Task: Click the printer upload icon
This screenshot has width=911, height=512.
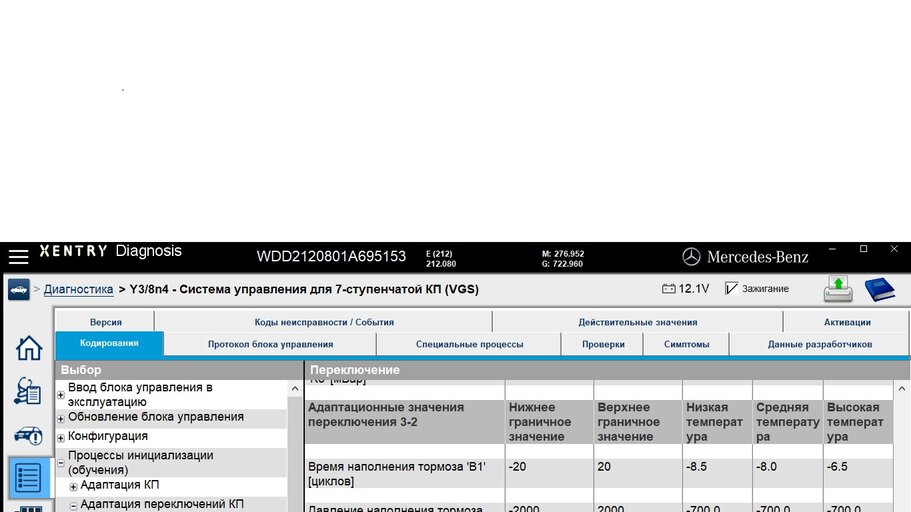Action: pos(838,289)
